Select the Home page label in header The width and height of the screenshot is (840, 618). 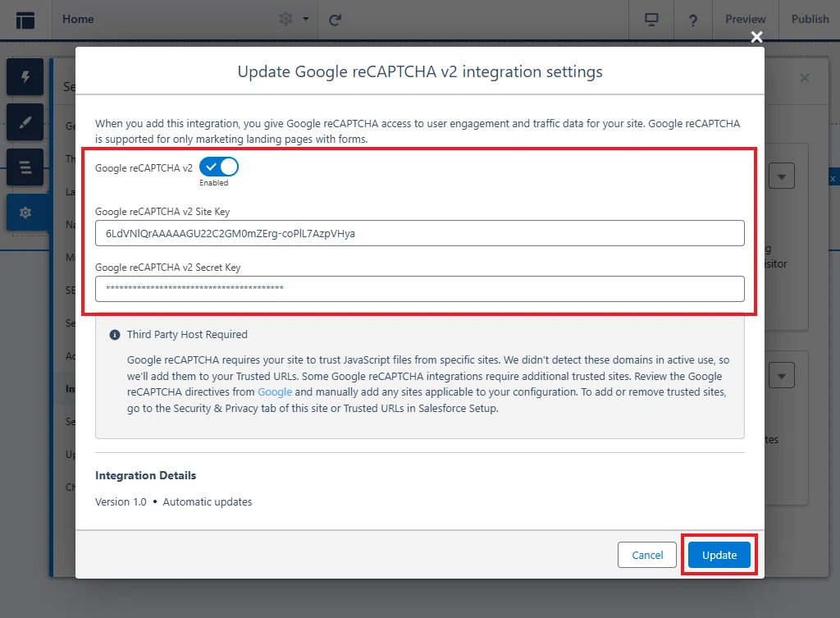pyautogui.click(x=78, y=20)
